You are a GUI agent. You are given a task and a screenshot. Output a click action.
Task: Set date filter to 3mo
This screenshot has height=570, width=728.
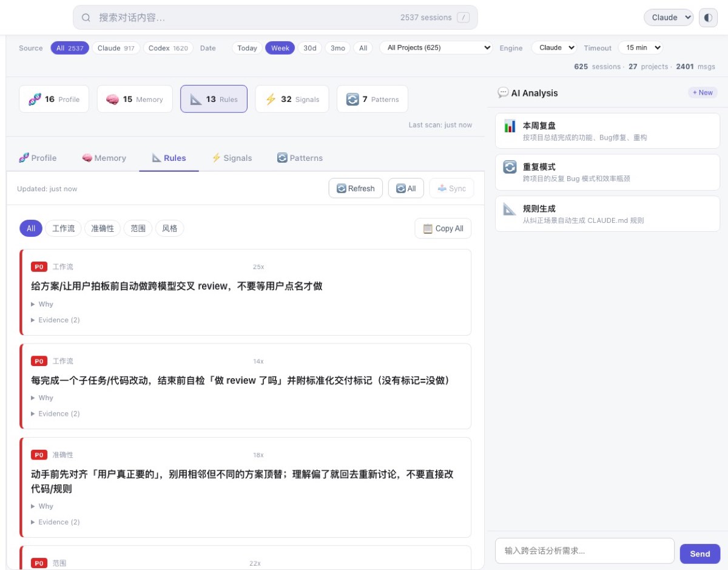pyautogui.click(x=337, y=48)
